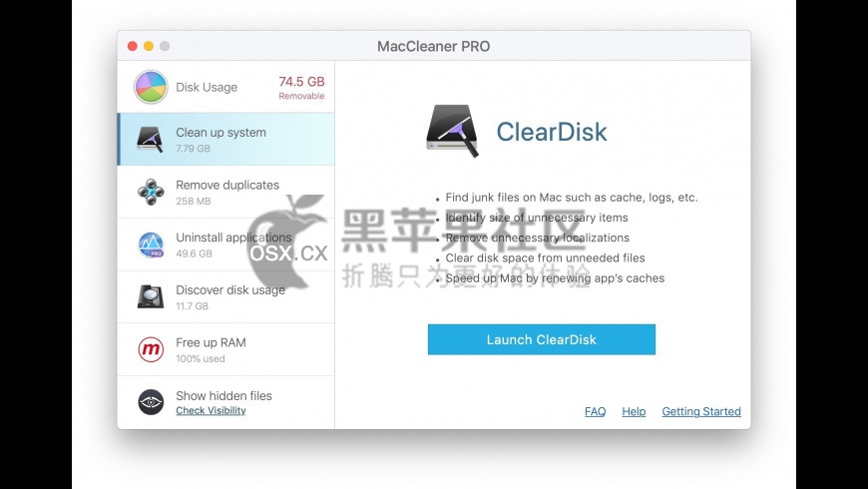
Task: Click the 74.5 GB Removable value
Action: [301, 88]
